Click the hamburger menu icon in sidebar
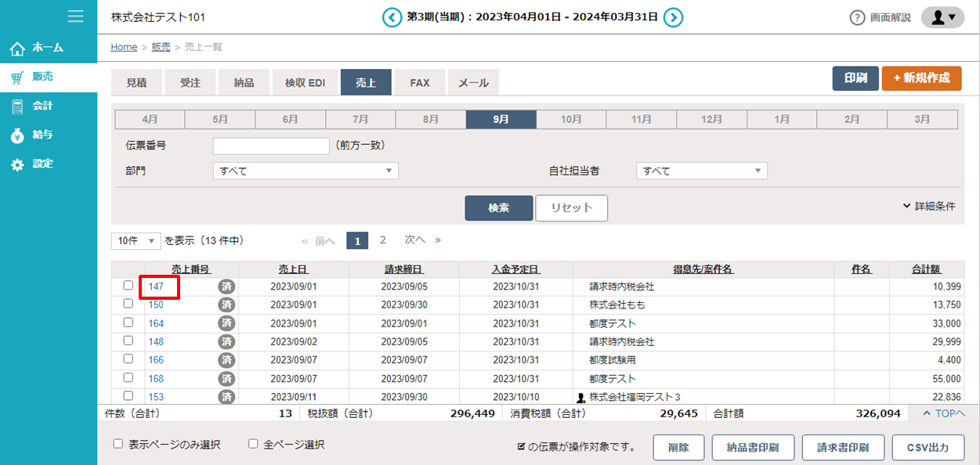Screen dimensions: 980x465 pos(75,16)
